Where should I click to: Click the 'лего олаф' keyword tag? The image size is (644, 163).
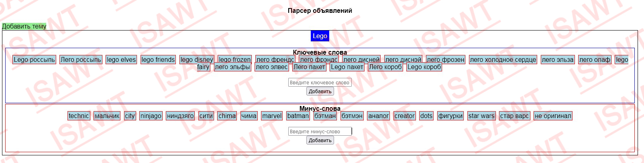coord(595,59)
